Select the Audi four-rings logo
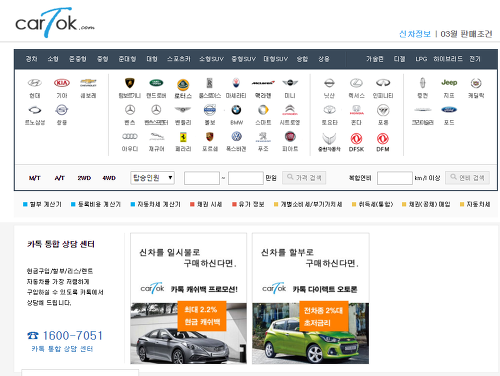The image size is (500, 376). coord(130,136)
